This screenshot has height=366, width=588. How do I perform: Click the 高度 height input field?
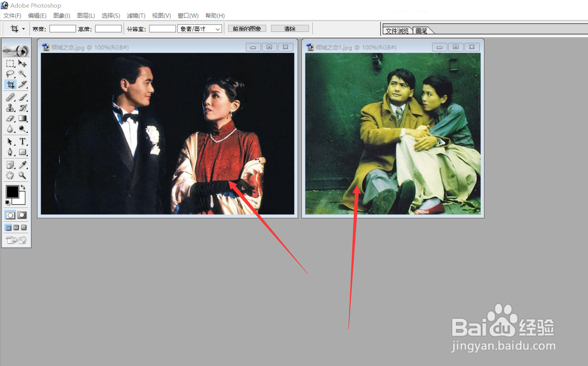tap(108, 29)
